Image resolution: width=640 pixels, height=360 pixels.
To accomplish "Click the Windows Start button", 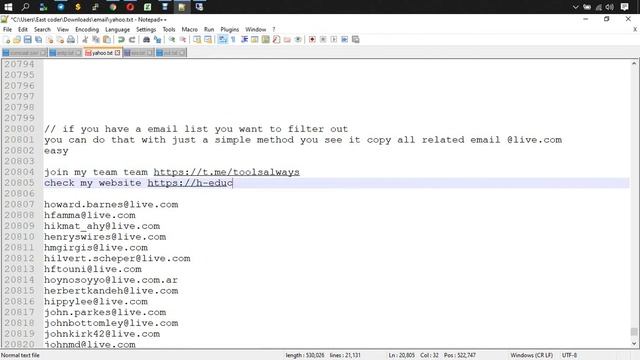I will pos(8,7).
